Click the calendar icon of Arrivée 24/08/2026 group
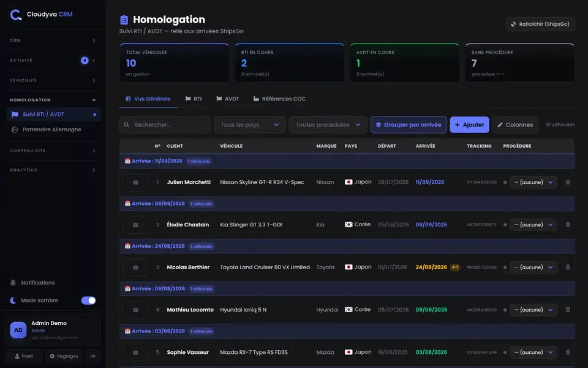Image resolution: width=588 pixels, height=368 pixels. coord(127,246)
